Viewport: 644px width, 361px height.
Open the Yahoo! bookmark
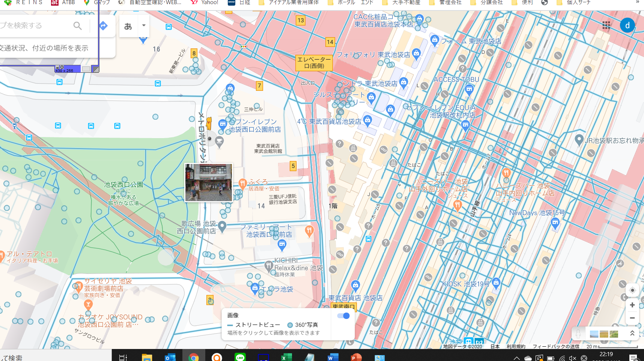pos(205,2)
